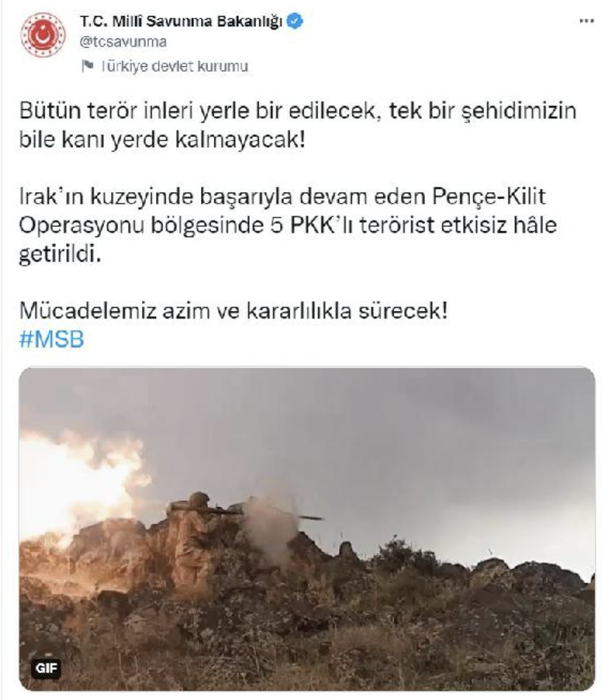Open the Millî Savunma Bakanlığı profile avatar
610x700 pixels.
click(43, 35)
